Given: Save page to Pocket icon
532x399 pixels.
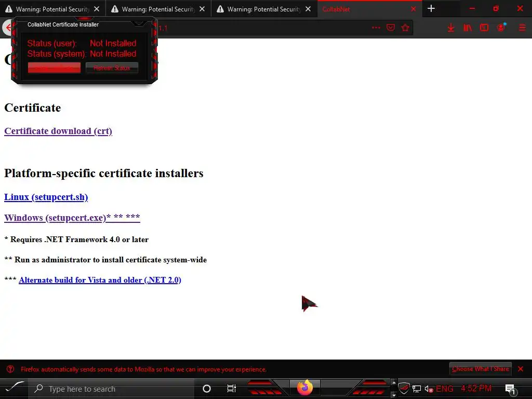Looking at the screenshot, I should pyautogui.click(x=391, y=28).
